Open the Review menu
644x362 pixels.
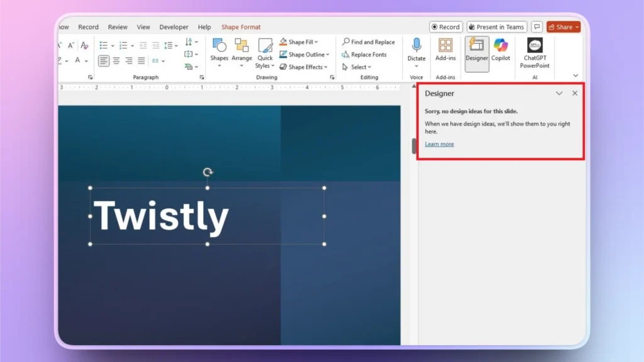(118, 26)
